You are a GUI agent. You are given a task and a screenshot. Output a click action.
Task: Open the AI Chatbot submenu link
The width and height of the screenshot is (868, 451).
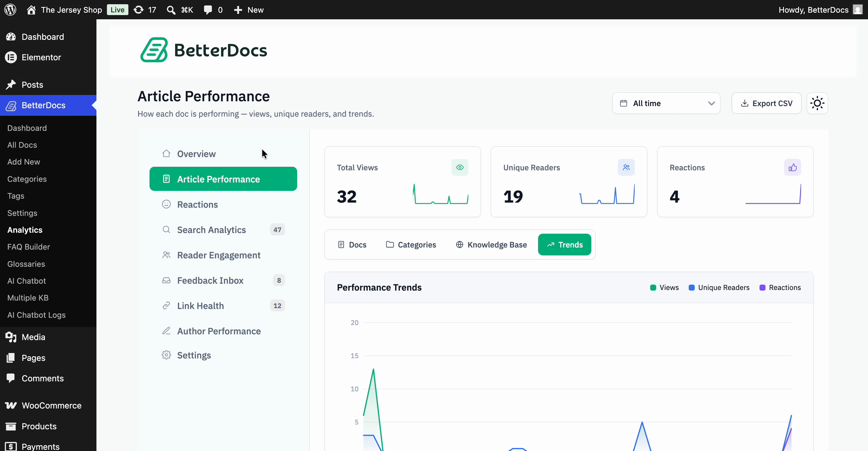[27, 281]
